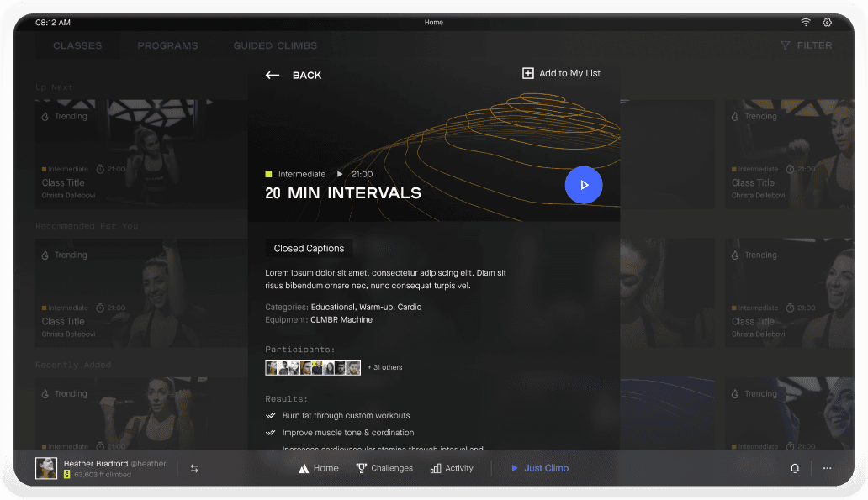Click Home title in the status bar
Image resolution: width=868 pixels, height=500 pixels.
click(x=434, y=22)
